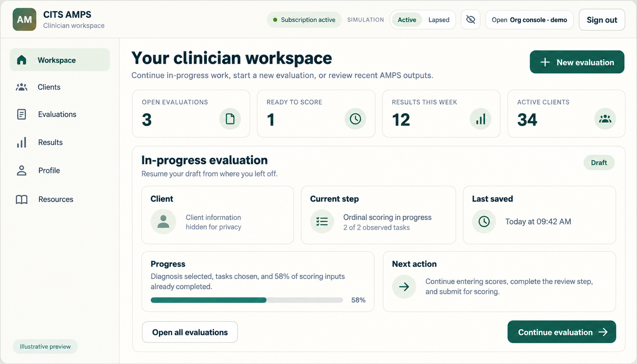Click Open all evaluations

click(190, 332)
